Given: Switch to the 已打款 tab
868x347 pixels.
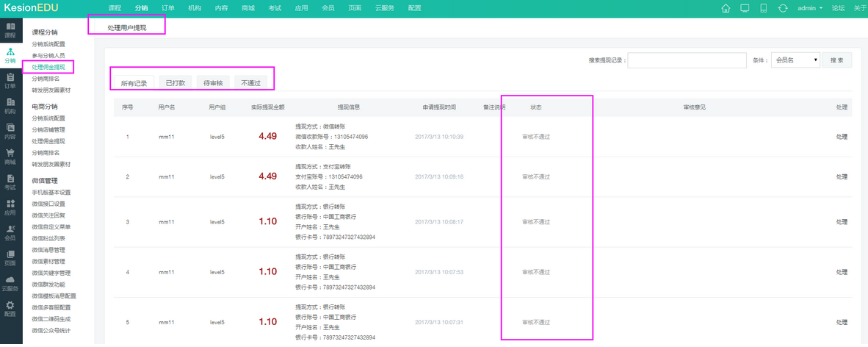Looking at the screenshot, I should (175, 83).
